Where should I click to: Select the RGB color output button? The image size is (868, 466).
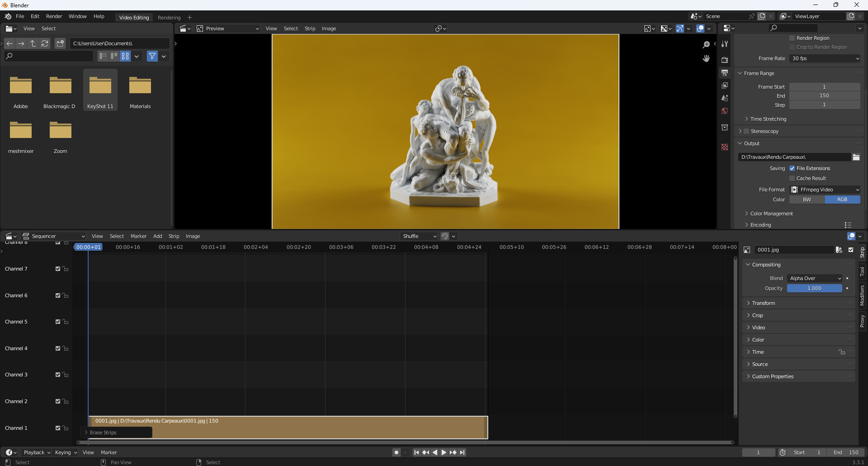842,199
